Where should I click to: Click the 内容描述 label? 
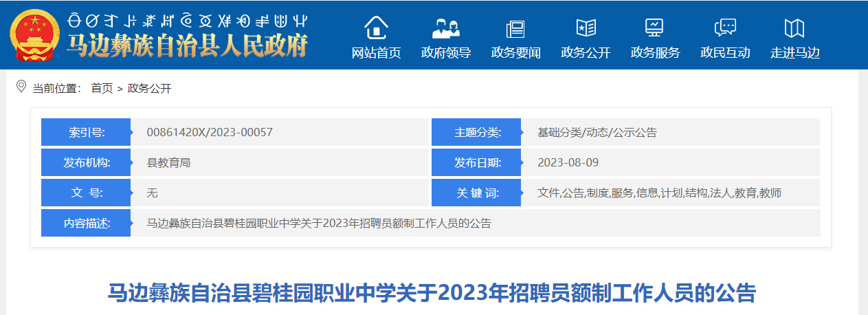(x=86, y=223)
